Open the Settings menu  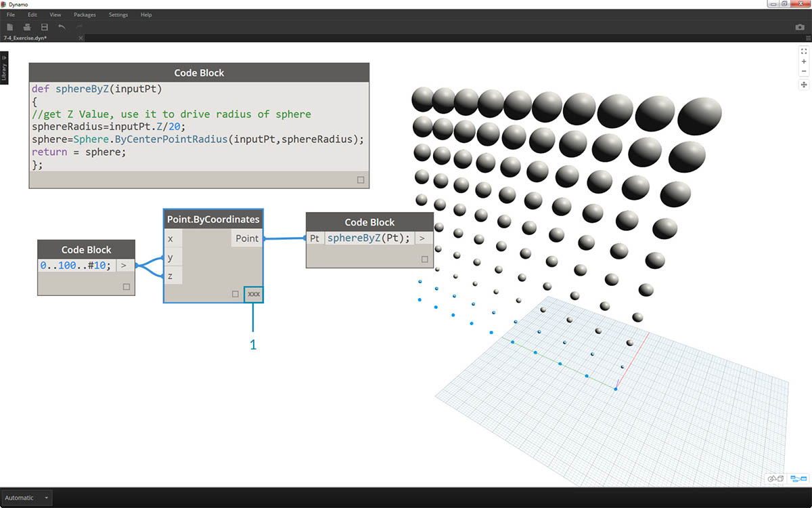pos(118,14)
